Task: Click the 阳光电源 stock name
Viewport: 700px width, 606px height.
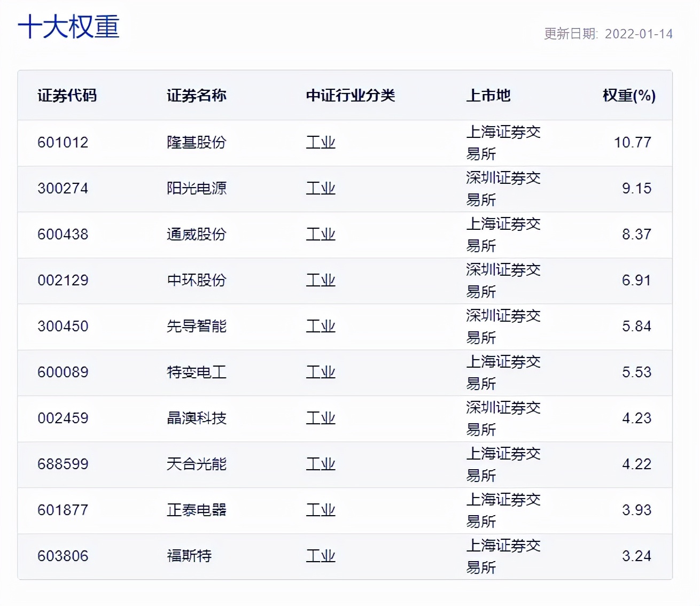Action: [x=197, y=189]
